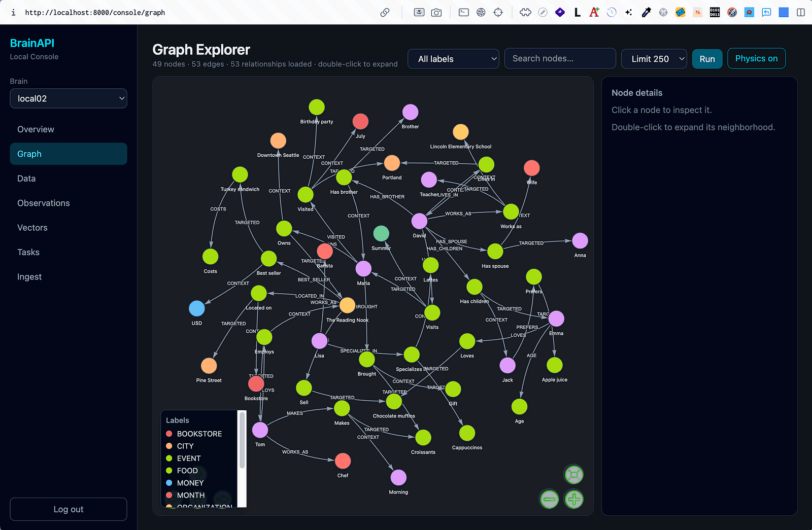812x530 pixels.
Task: Click the FOOD label in legend
Action: point(187,471)
